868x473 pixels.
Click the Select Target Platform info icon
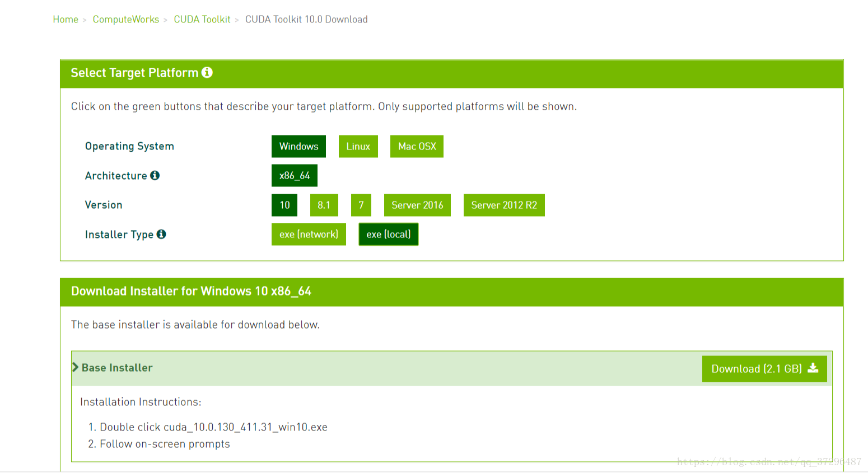pos(207,73)
